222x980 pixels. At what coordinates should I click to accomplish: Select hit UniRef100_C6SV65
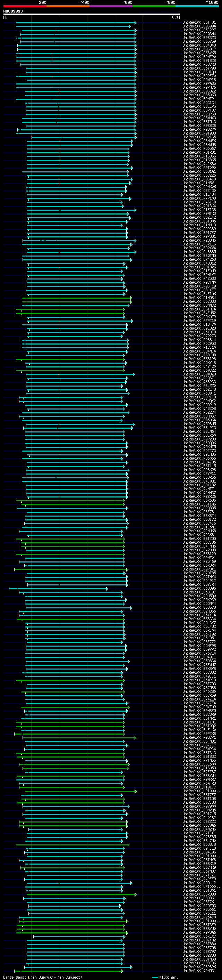[x=199, y=53]
